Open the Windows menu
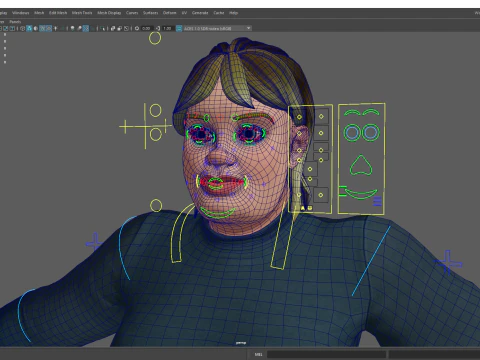Viewport: 480px width, 360px height. click(x=20, y=13)
